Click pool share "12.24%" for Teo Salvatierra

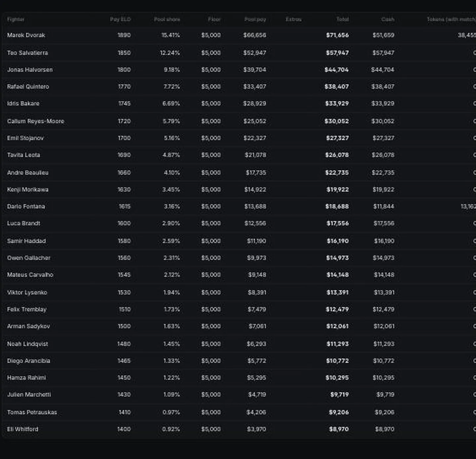click(x=170, y=53)
